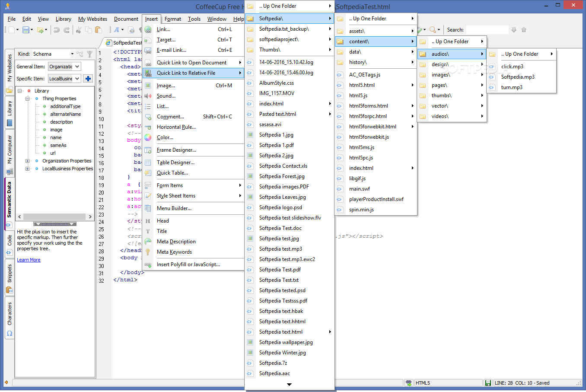Open the New document dropdown arrow

pyautogui.click(x=18, y=30)
